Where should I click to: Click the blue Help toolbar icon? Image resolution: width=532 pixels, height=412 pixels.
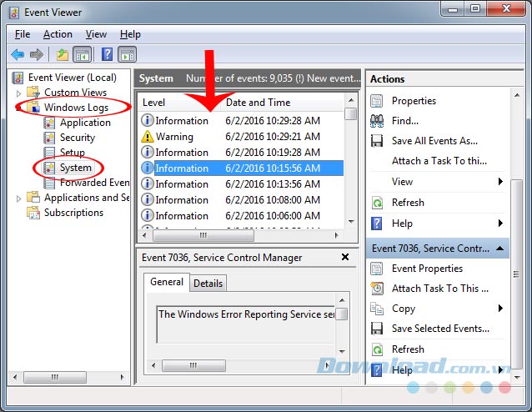pos(107,54)
